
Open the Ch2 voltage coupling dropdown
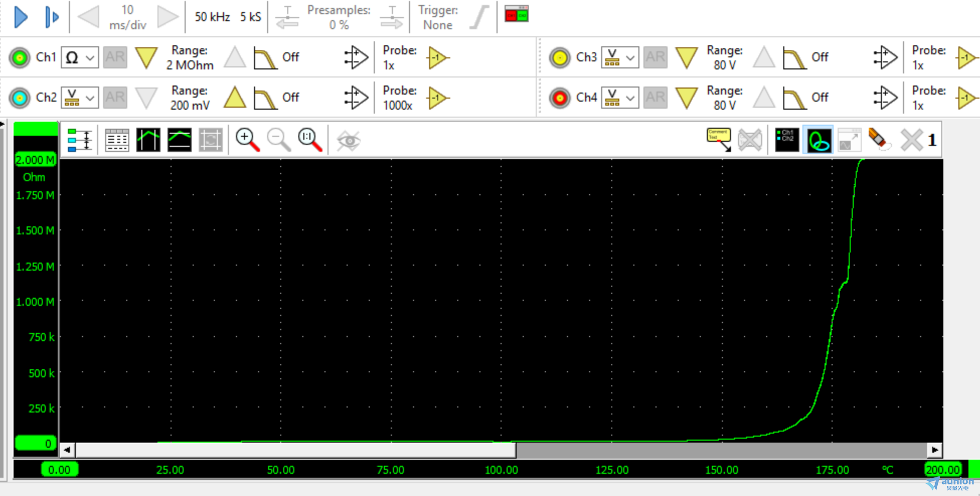tap(79, 98)
